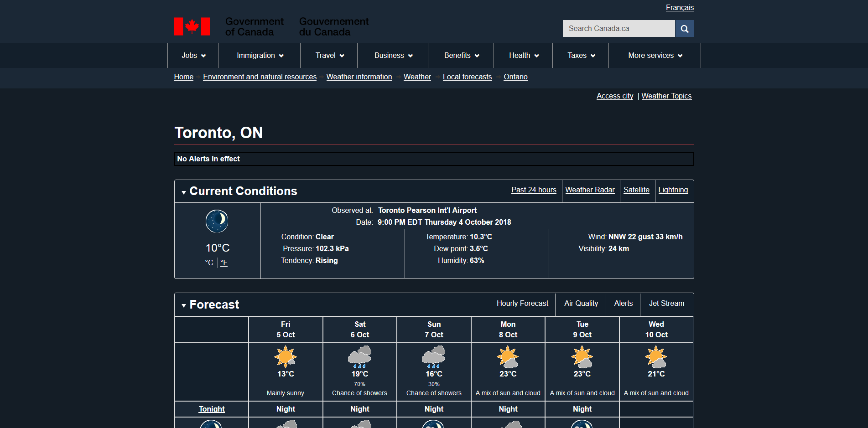Open the Taxes dropdown menu
868x428 pixels.
click(x=580, y=55)
